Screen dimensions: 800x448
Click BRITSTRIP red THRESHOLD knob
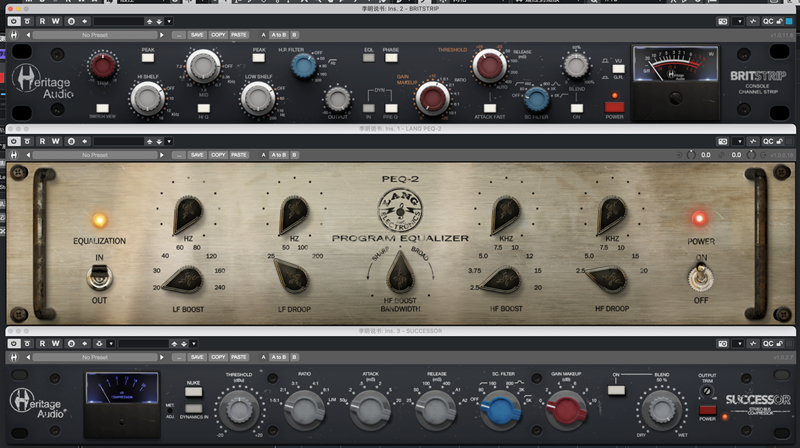[489, 66]
